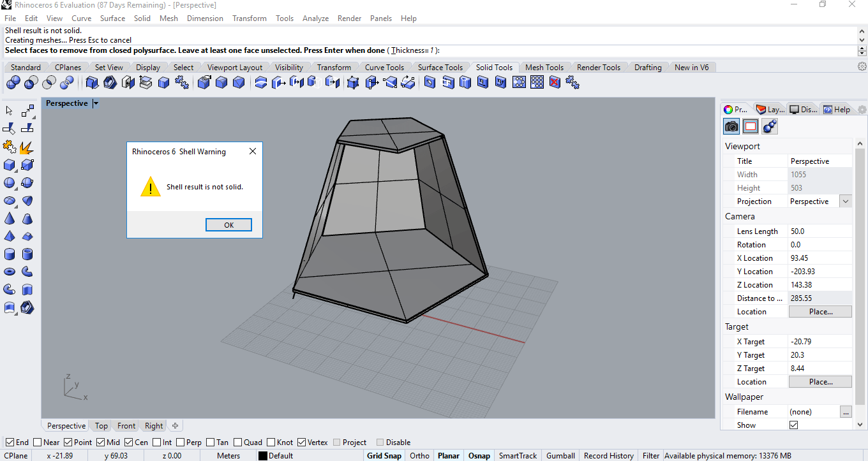The image size is (868, 461).
Task: Click the Explode icon in sidebar
Action: (x=27, y=147)
